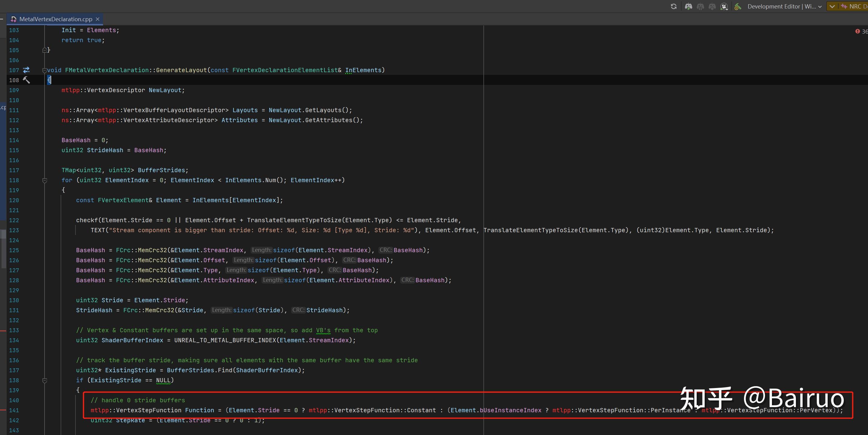Collapse GenerateLayout function fold at line 107
The width and height of the screenshot is (868, 435).
pos(45,70)
